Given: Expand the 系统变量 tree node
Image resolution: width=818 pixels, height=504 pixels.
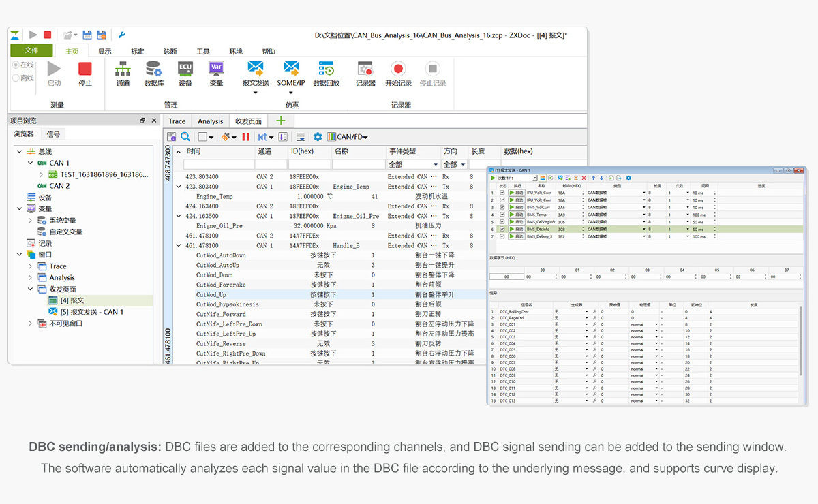Looking at the screenshot, I should (31, 220).
